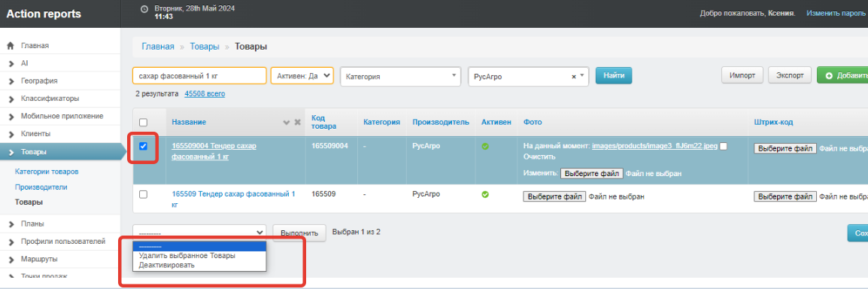Click green active checkmark for product 165509004

485,146
